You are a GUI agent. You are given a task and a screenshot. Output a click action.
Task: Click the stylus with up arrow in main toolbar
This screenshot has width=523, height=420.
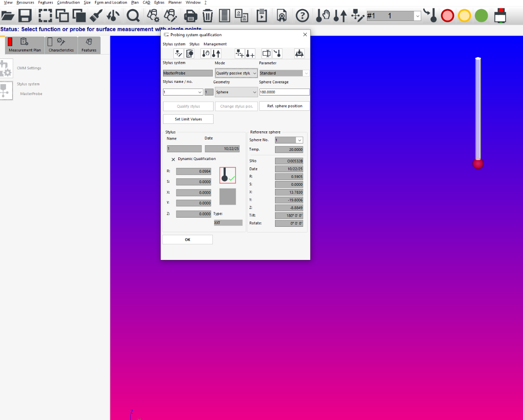tap(340, 16)
